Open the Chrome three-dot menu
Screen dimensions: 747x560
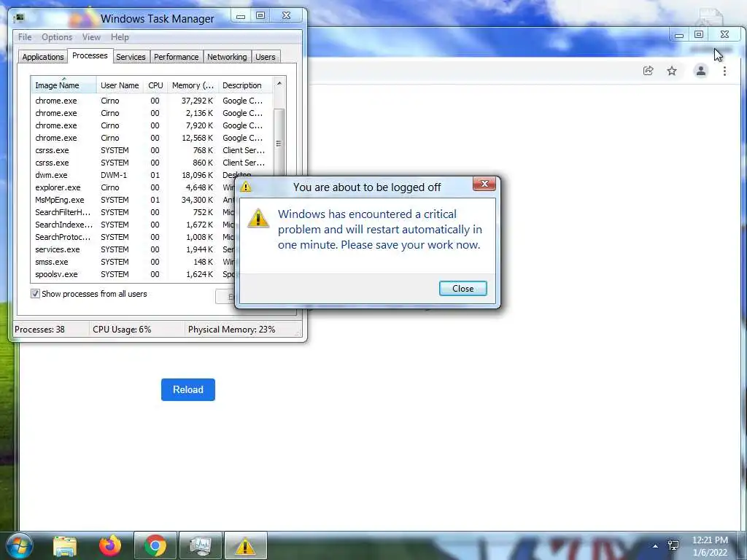coord(724,71)
